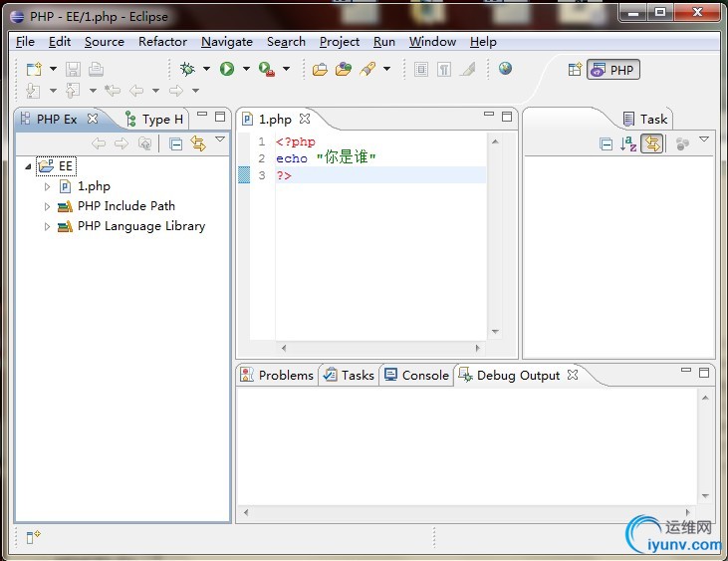Toggle alphabetical sort in the outline panel

click(x=628, y=143)
